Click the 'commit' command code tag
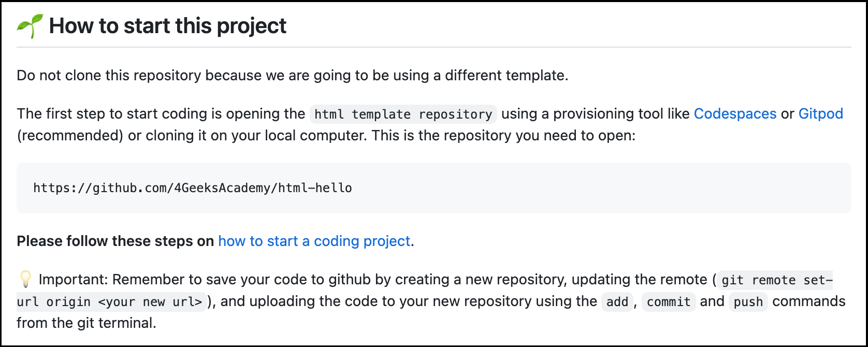This screenshot has width=868, height=347. click(668, 302)
